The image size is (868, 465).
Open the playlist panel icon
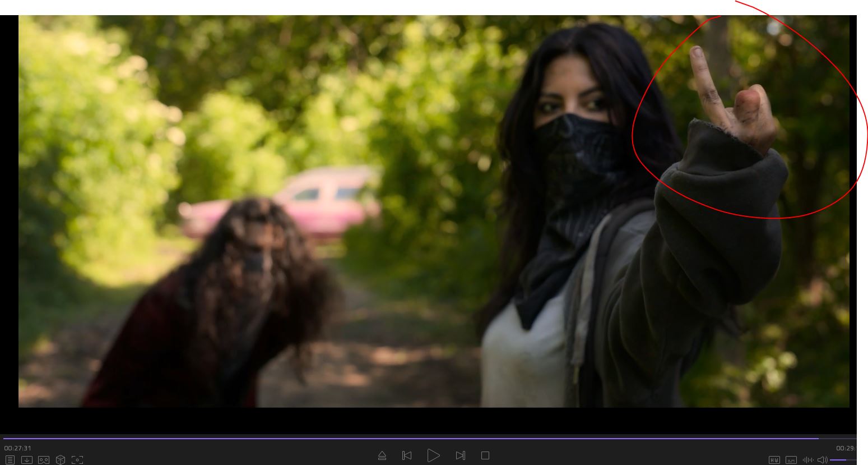[x=10, y=460]
